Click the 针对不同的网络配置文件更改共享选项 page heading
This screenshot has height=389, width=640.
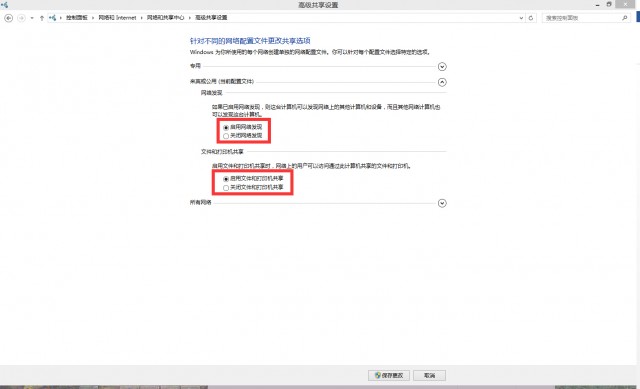(x=250, y=41)
